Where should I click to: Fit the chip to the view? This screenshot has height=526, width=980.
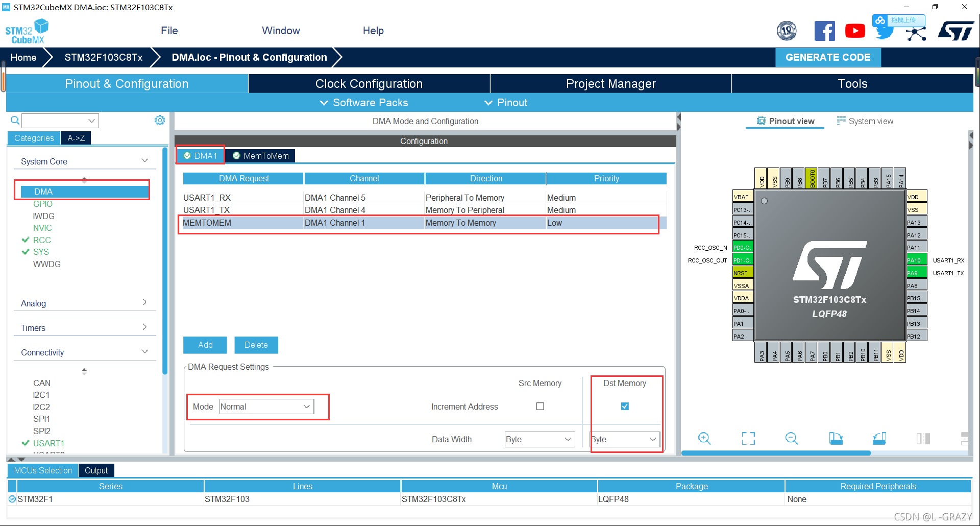(748, 438)
